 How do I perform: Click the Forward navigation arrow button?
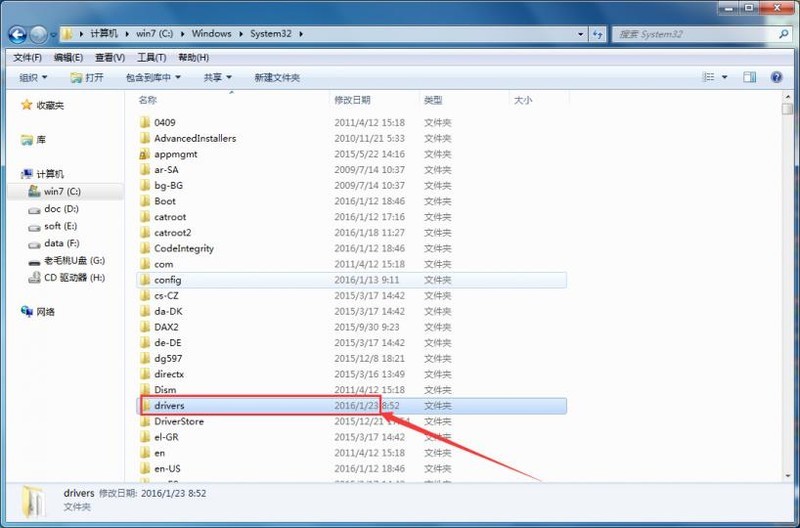[x=38, y=34]
